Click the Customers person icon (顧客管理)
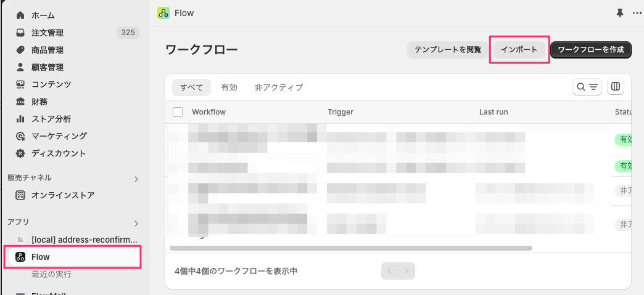 tap(20, 67)
